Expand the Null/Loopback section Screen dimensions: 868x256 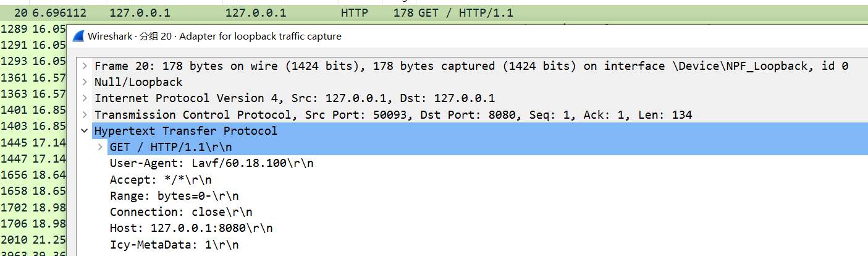[x=85, y=82]
